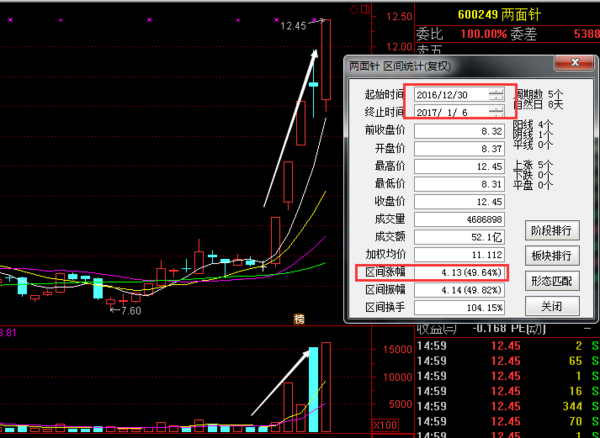Image resolution: width=600 pixels, height=438 pixels.
Task: Click the red diamond icon above chart
Action: click(x=353, y=10)
